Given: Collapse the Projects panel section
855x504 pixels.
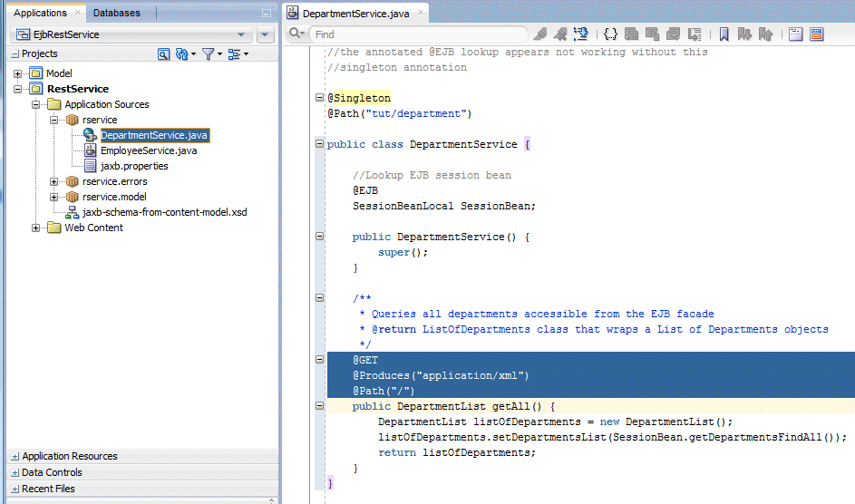Looking at the screenshot, I should tap(15, 54).
